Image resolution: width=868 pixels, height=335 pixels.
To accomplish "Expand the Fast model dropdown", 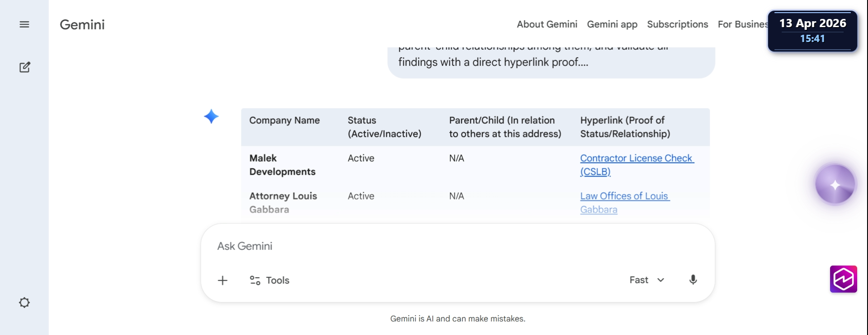I will 647,280.
